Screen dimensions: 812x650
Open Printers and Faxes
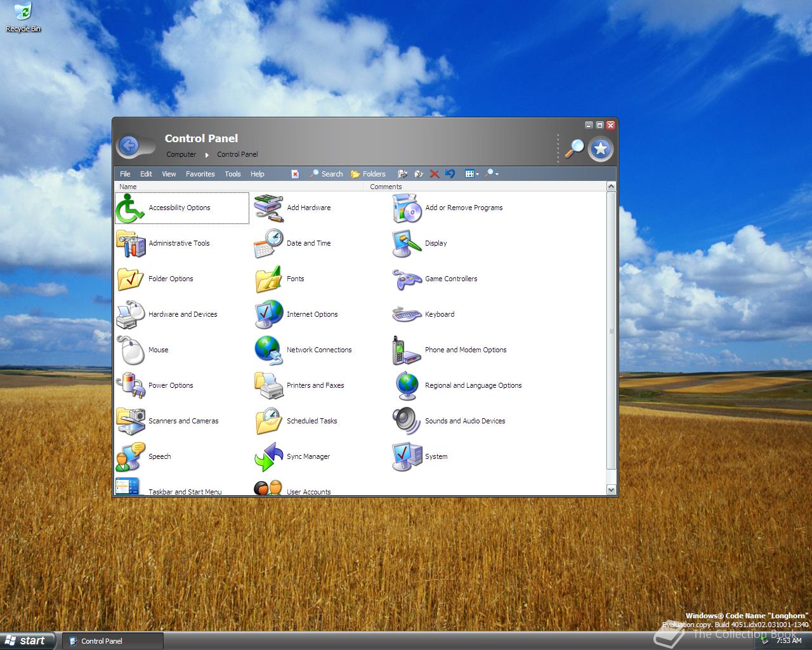click(x=299, y=385)
